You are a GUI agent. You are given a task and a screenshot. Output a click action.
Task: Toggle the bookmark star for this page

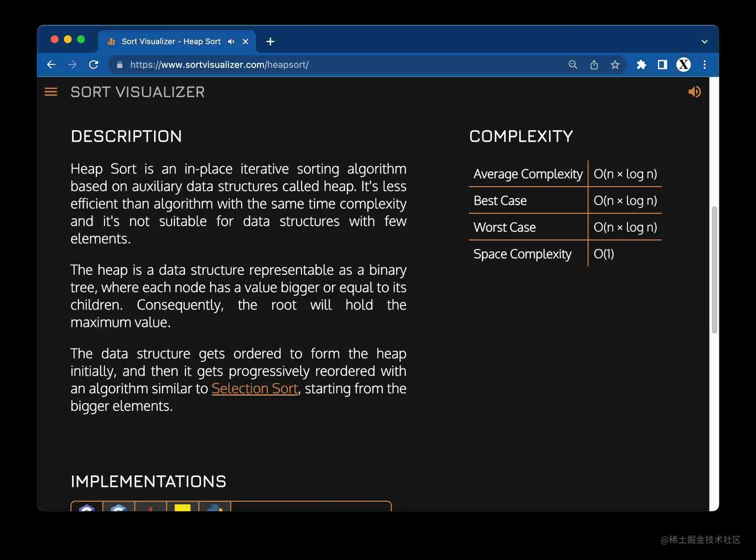click(615, 65)
